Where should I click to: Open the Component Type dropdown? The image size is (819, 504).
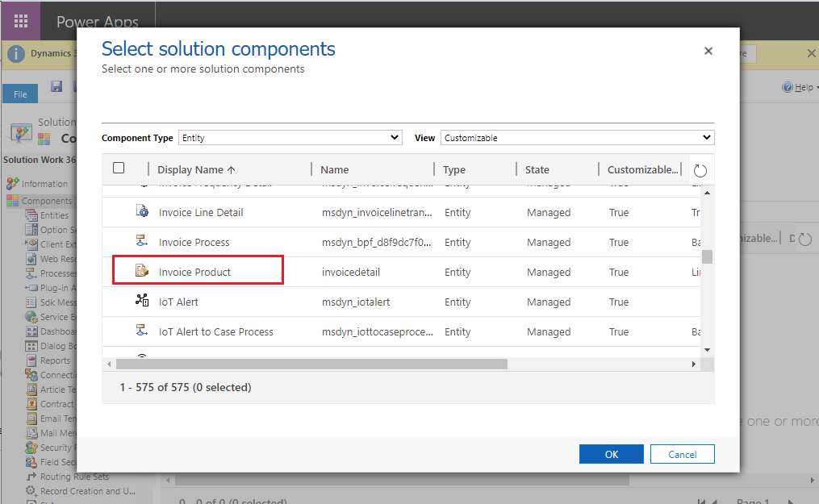tap(290, 138)
